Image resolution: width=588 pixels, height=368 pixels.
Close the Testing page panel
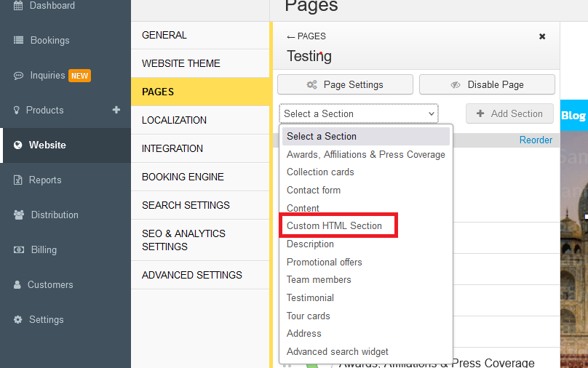(542, 36)
